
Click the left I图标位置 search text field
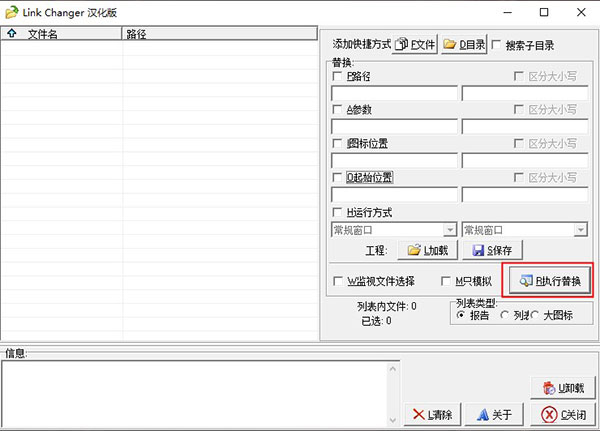394,160
